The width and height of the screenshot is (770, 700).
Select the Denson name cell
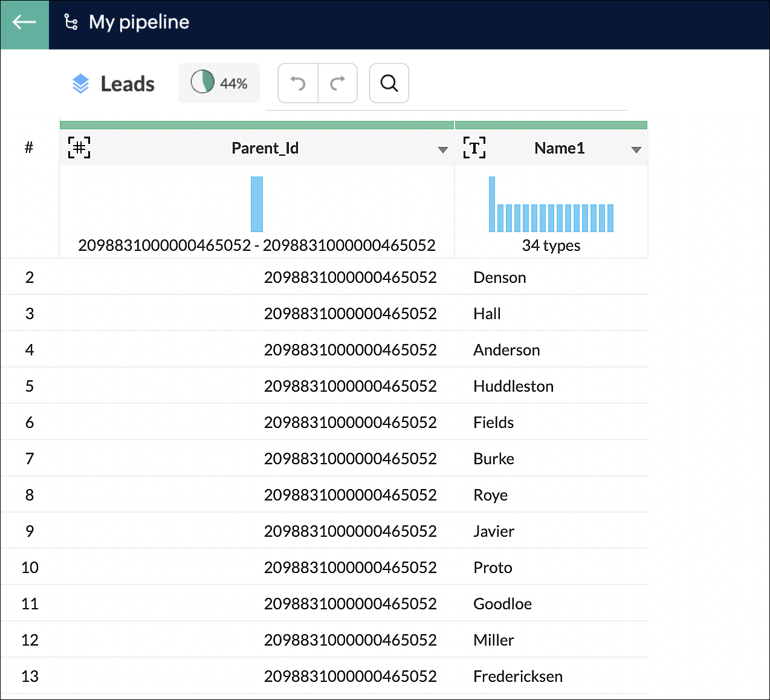[x=500, y=277]
